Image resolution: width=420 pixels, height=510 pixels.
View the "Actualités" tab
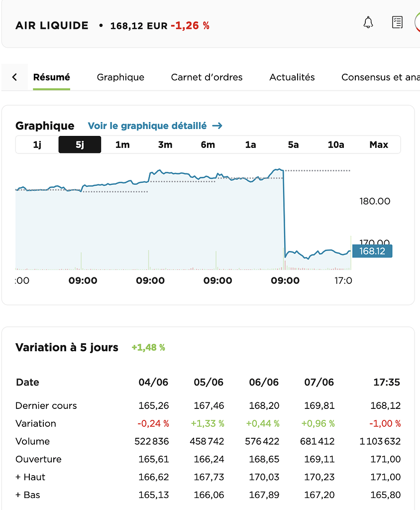point(292,77)
